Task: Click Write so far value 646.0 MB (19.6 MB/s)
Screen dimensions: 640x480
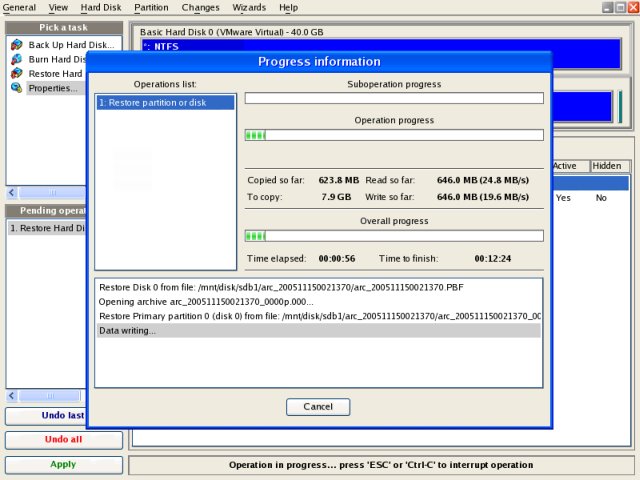Action: 483,197
